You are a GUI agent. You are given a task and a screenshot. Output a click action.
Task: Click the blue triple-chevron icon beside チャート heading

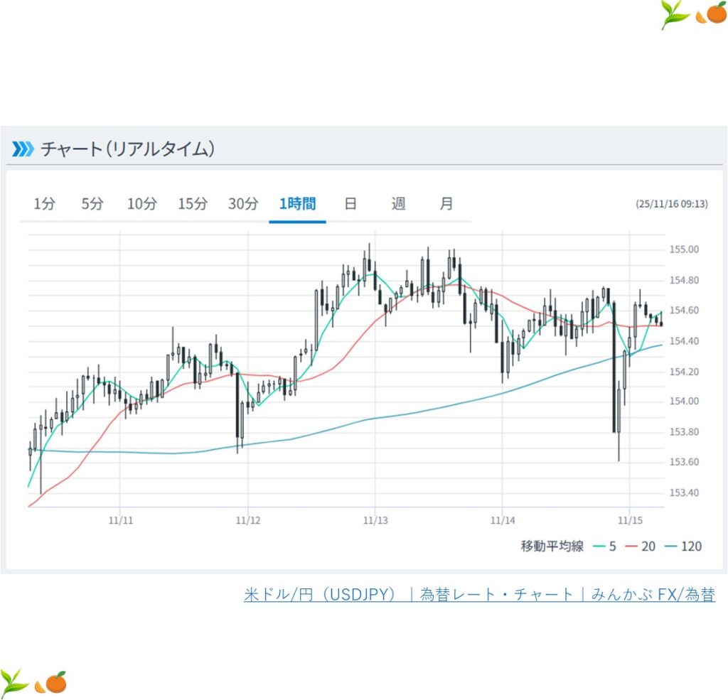tap(23, 149)
